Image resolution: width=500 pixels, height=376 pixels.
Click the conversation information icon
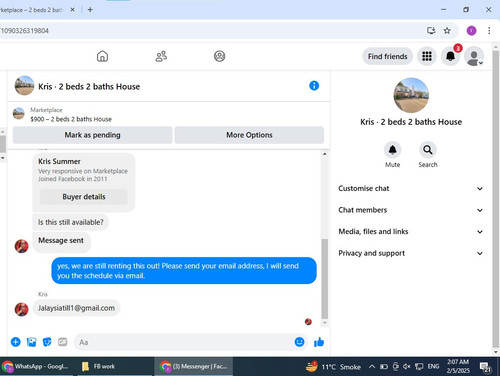[x=314, y=86]
